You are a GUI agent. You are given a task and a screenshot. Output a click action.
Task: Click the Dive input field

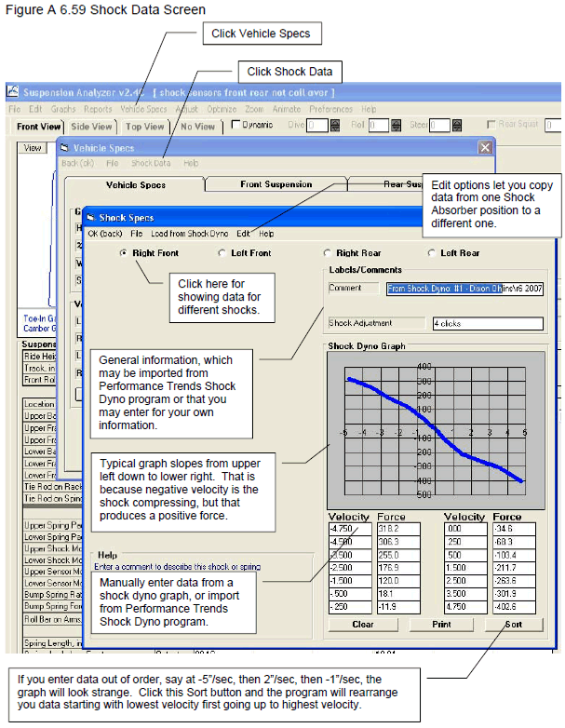[317, 126]
